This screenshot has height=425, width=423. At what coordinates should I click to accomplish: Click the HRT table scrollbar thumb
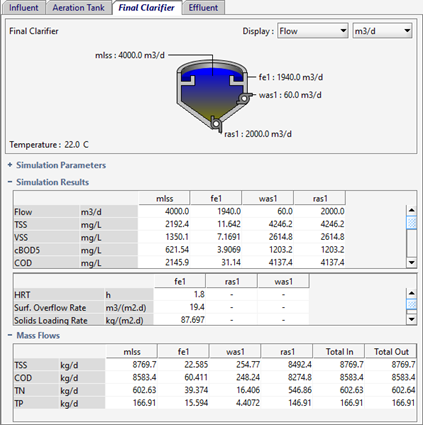point(411,304)
